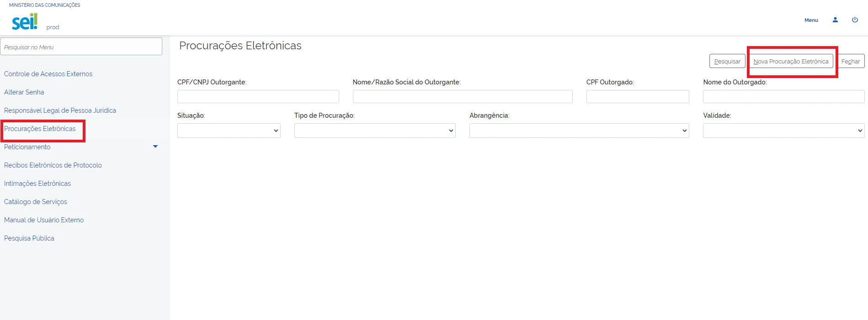
Task: Toggle the Menu button in header
Action: tap(811, 20)
